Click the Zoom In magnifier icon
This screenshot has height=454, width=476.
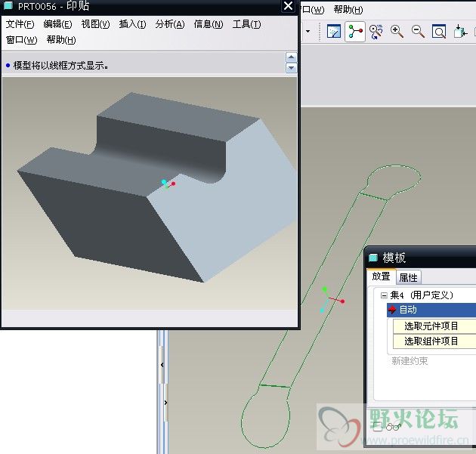[x=397, y=31]
